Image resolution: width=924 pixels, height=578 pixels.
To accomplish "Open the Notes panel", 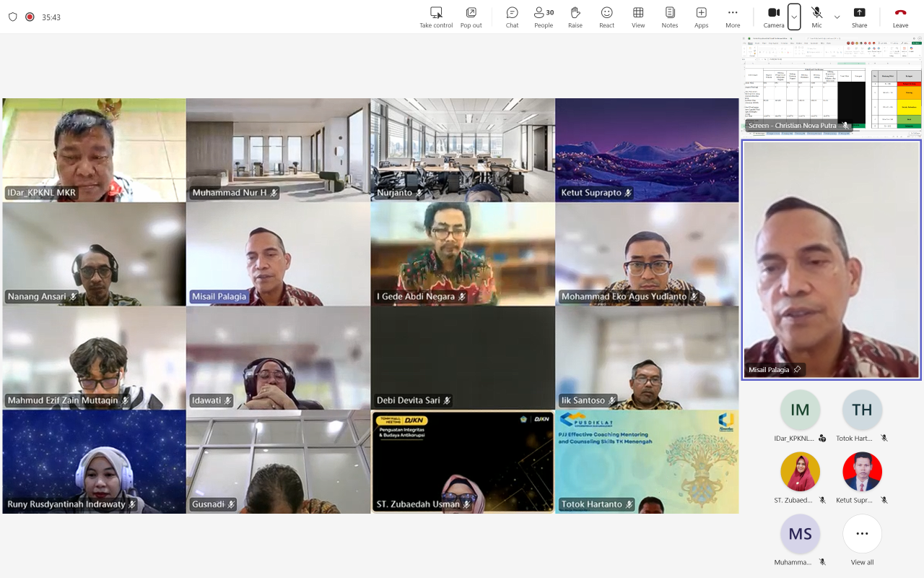I will coord(670,17).
